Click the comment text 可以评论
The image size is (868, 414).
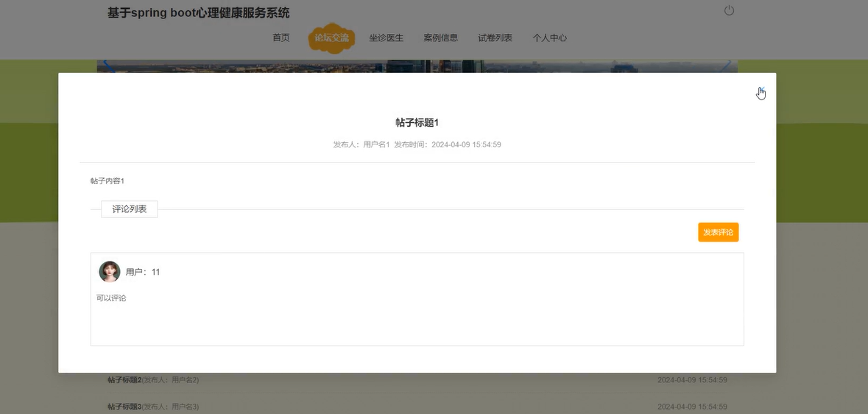pyautogui.click(x=111, y=298)
